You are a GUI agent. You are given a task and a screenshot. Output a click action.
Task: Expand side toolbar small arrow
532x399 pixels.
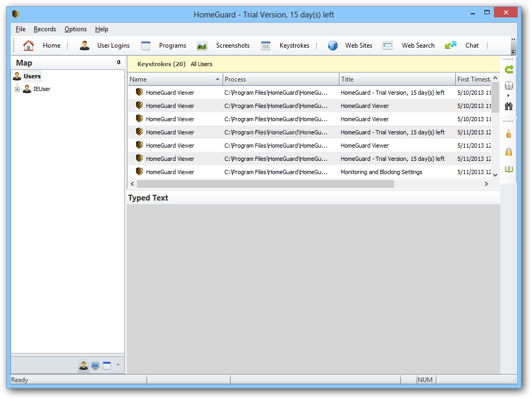click(508, 95)
